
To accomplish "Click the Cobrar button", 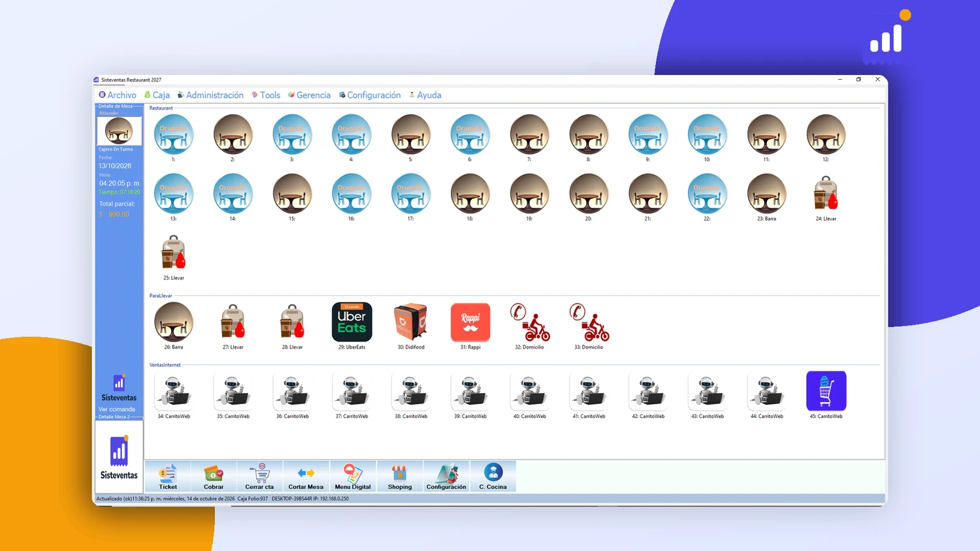I will coord(214,476).
